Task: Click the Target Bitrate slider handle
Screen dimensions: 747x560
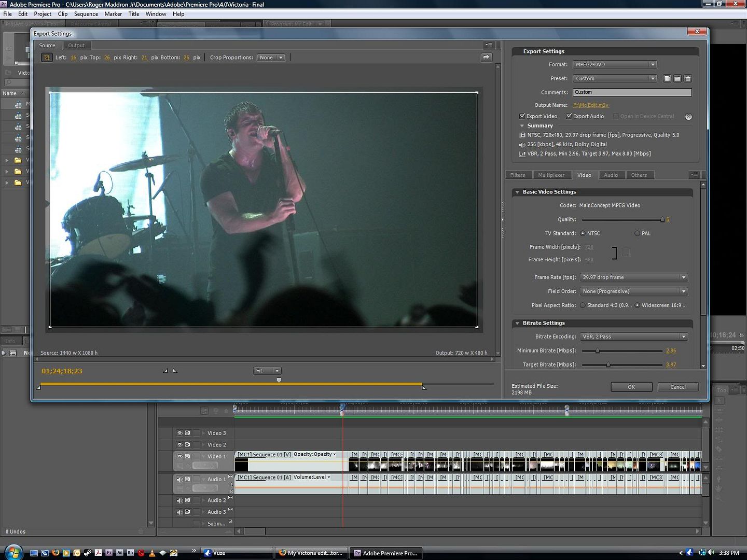Action: (x=608, y=365)
